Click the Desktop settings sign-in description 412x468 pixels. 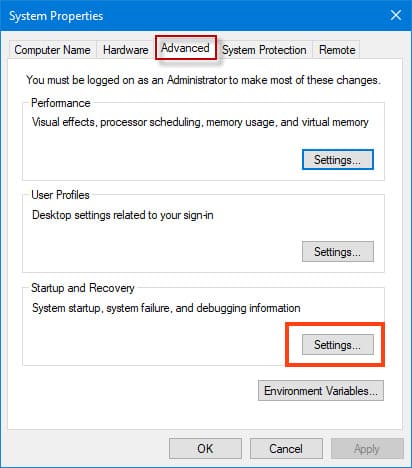[123, 215]
